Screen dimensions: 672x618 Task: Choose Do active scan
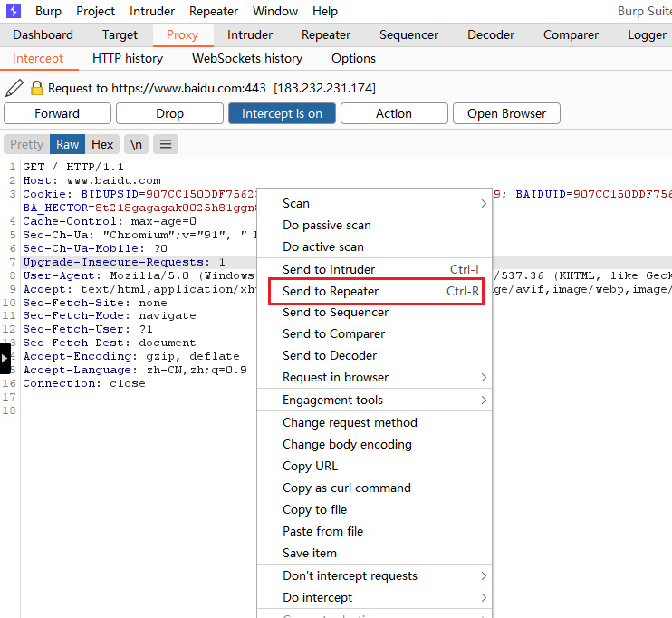(375, 247)
